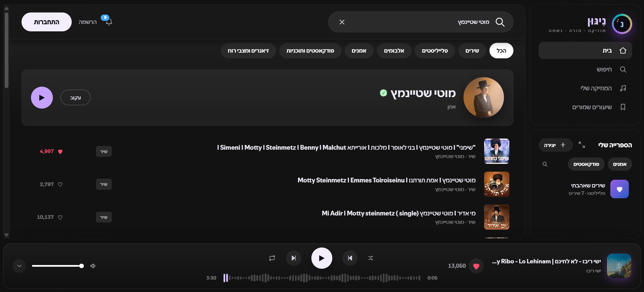
Task: Click the Mi Adir single song title
Action: point(399,213)
